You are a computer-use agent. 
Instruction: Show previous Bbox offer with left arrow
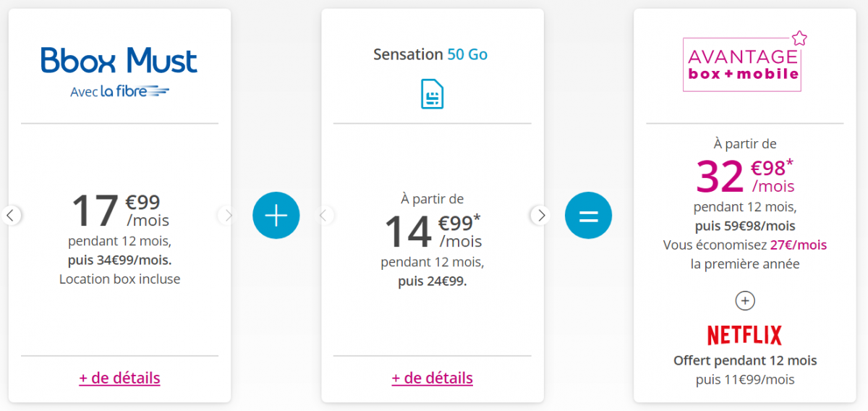(x=11, y=215)
